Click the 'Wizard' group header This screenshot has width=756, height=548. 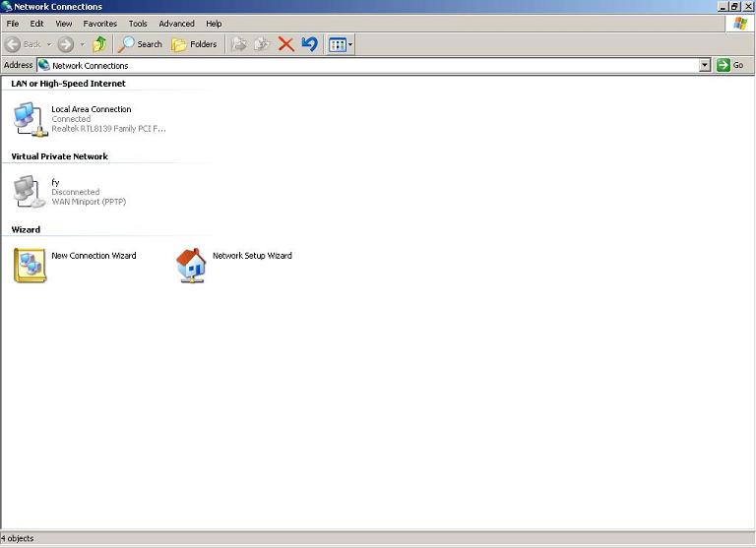click(26, 230)
